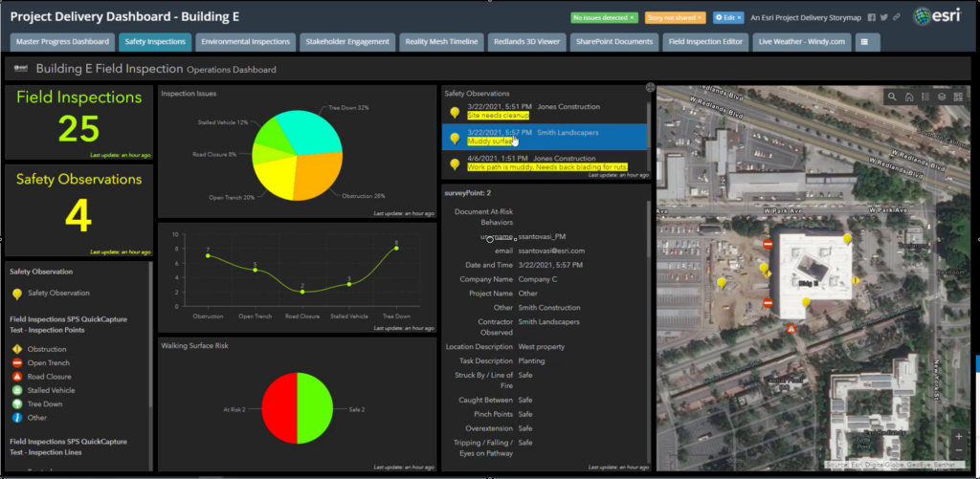Viewport: 980px width, 479px height.
Task: Click the blue Edit button
Action: point(728,17)
